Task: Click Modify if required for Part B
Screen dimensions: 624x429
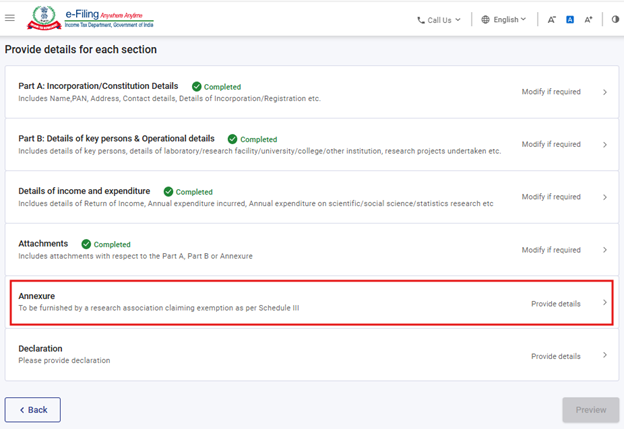Action: [550, 145]
